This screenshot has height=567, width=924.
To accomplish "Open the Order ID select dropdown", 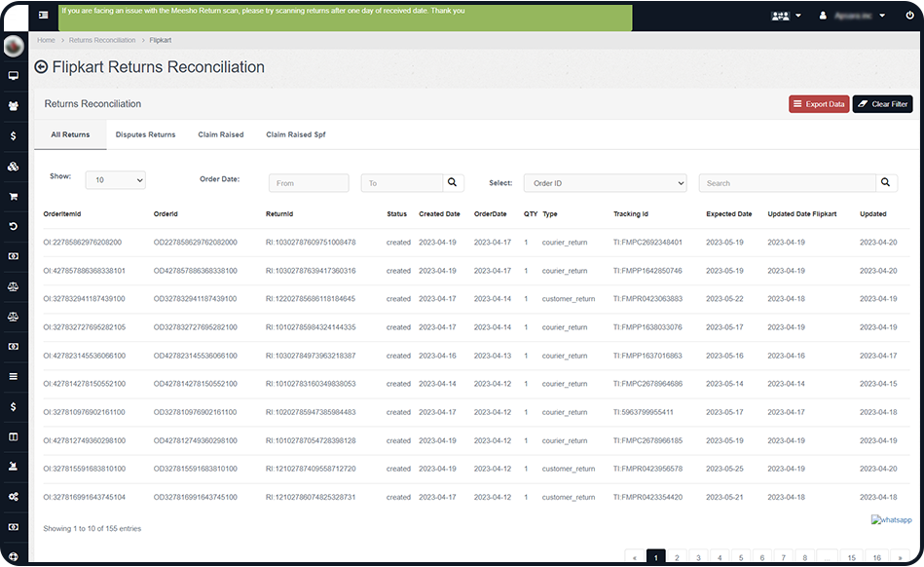I will pos(606,183).
